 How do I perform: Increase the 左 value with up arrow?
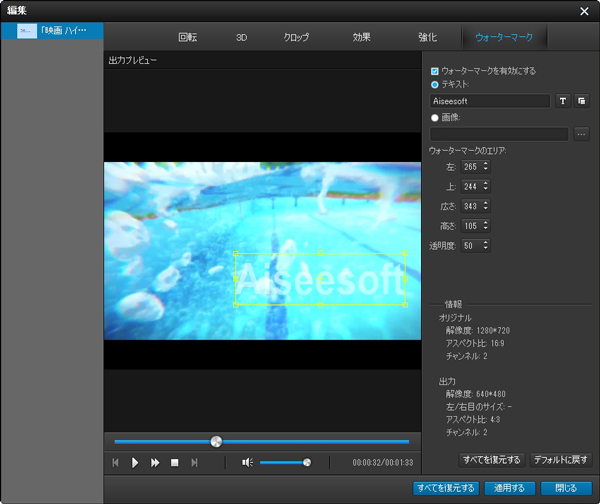click(486, 164)
